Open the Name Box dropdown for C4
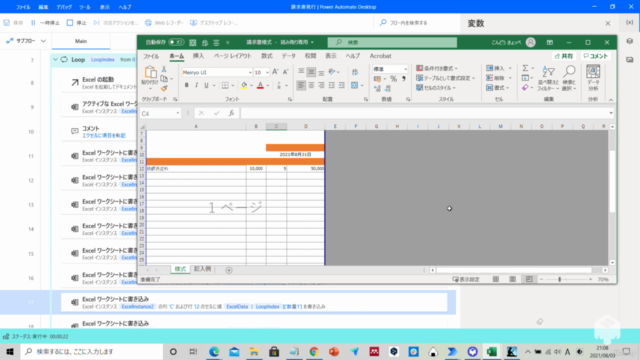The width and height of the screenshot is (640, 360). coord(178,113)
